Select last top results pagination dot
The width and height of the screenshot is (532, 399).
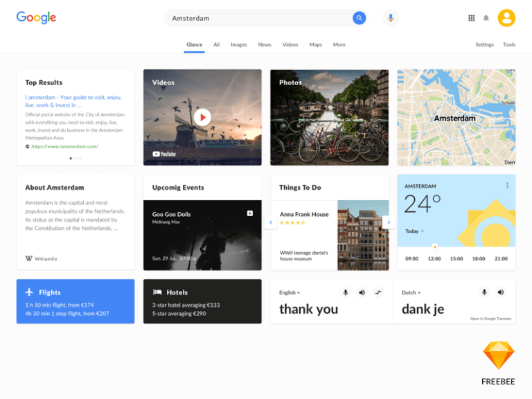pos(81,159)
